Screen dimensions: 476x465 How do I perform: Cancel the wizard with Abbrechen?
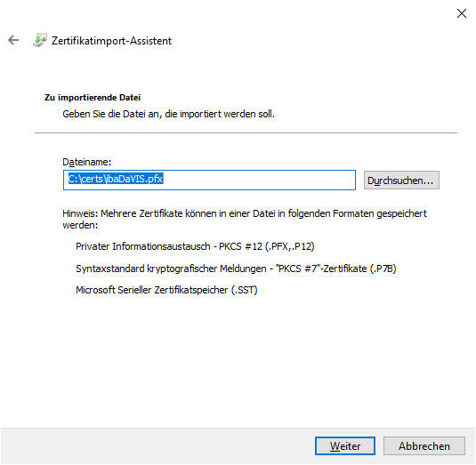[x=424, y=446]
